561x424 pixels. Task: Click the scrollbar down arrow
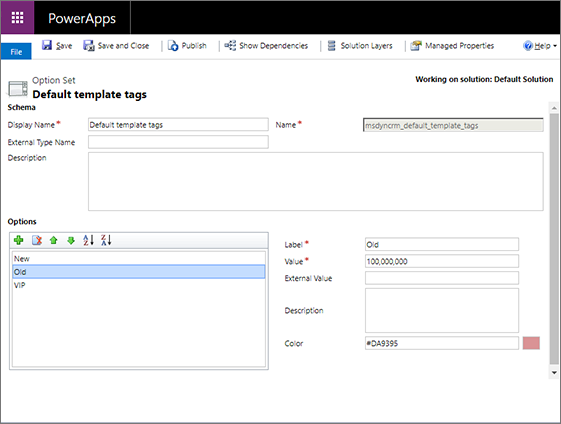554,372
